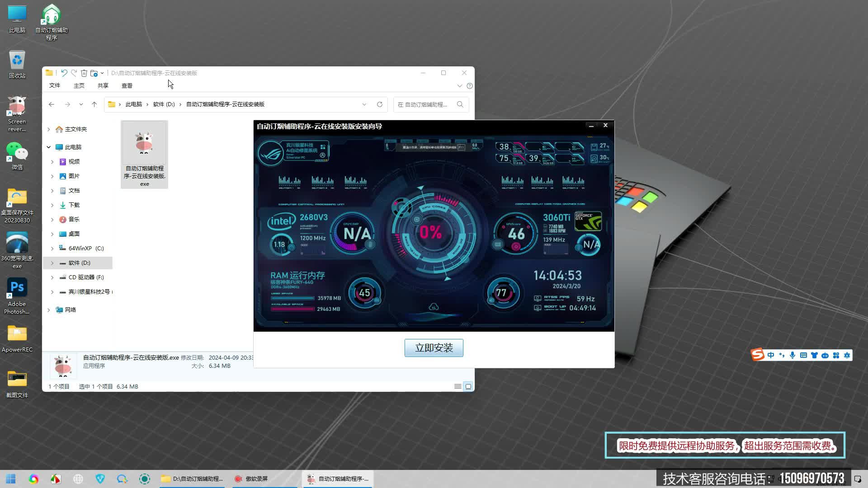Open the 共享 ribbon tab
Image resolution: width=868 pixels, height=488 pixels.
103,85
